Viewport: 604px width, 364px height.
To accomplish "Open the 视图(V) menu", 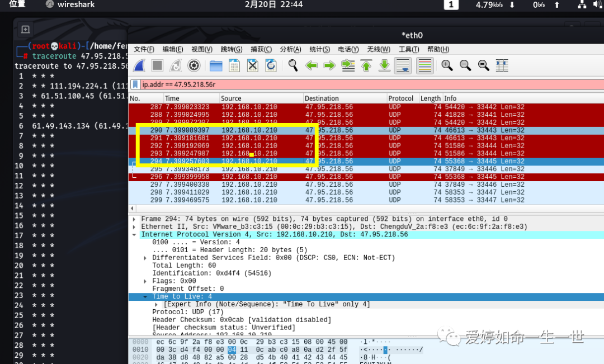I will pos(202,49).
